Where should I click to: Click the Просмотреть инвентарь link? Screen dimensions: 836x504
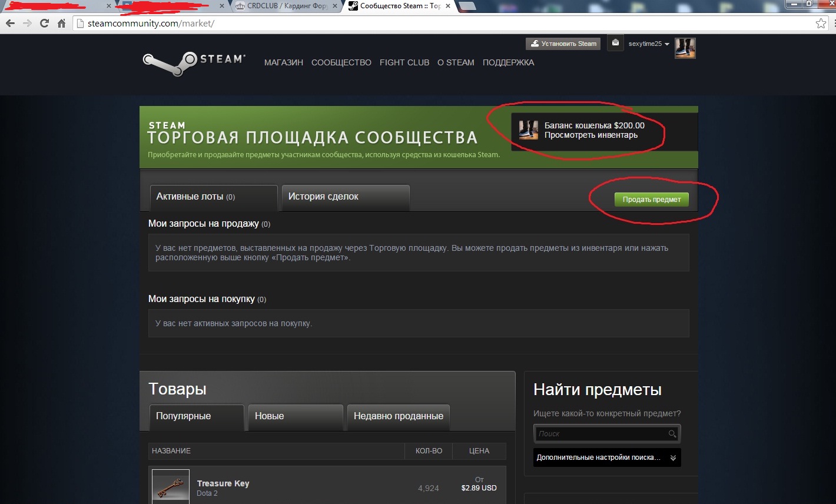591,135
